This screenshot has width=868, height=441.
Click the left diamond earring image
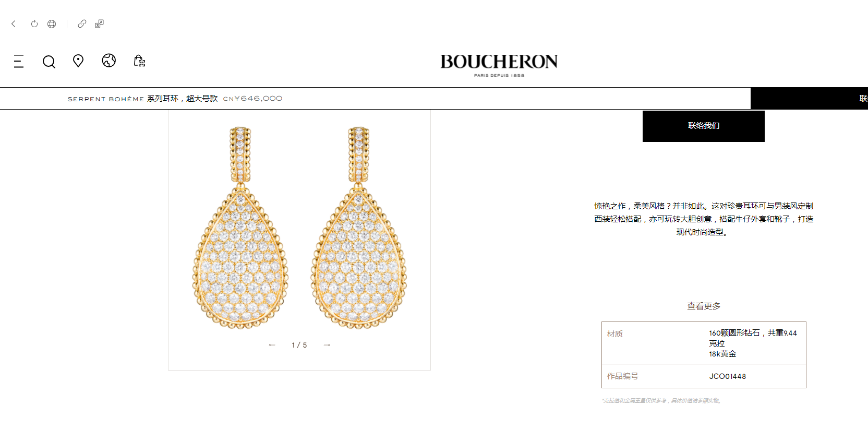(x=240, y=228)
